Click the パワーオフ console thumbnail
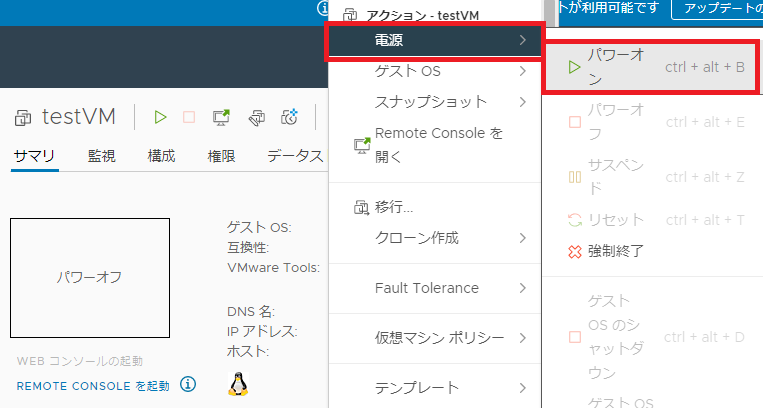This screenshot has height=408, width=763. pos(90,278)
